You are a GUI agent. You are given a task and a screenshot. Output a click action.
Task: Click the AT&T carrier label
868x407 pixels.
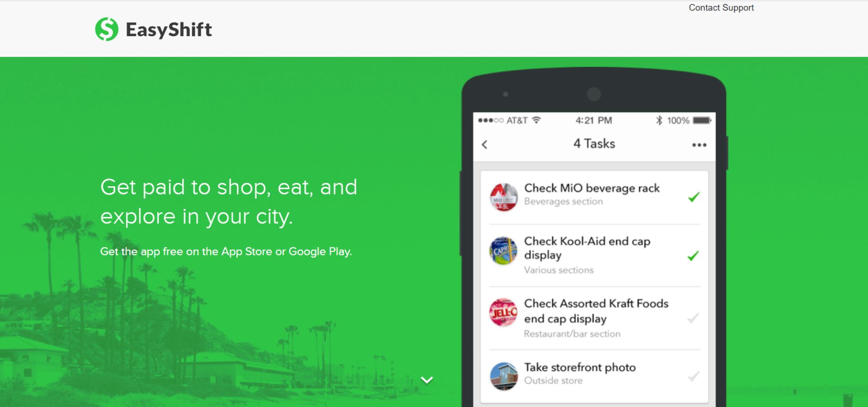517,120
